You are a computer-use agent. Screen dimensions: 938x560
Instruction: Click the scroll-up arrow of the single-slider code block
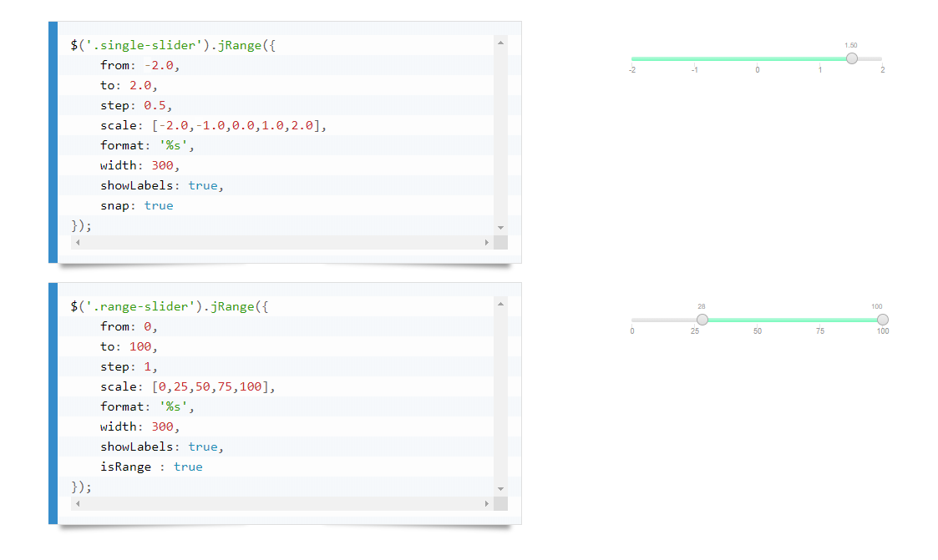[x=500, y=42]
